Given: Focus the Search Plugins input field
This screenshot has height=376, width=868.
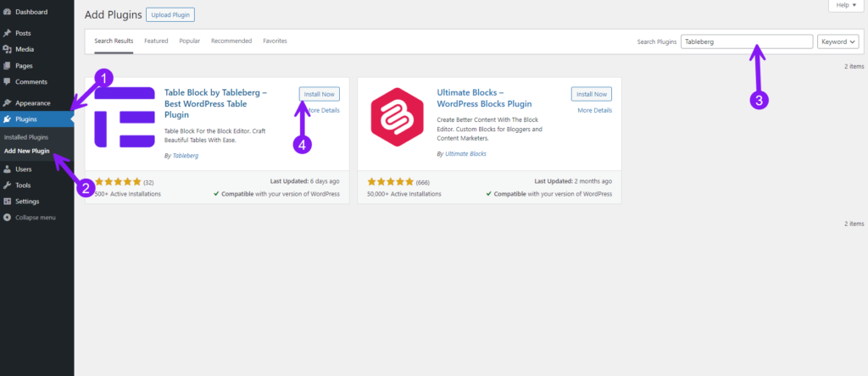Looking at the screenshot, I should [x=747, y=41].
